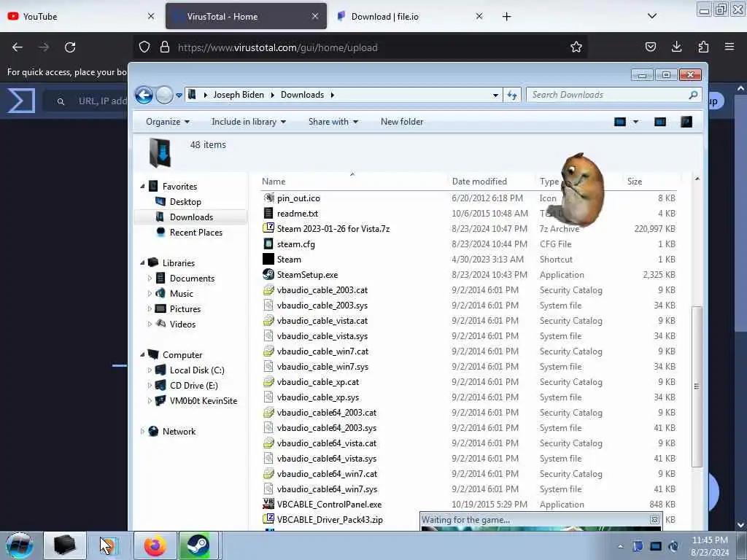The image size is (747, 560).
Task: Switch to the YouTube browser tab
Action: [x=81, y=16]
